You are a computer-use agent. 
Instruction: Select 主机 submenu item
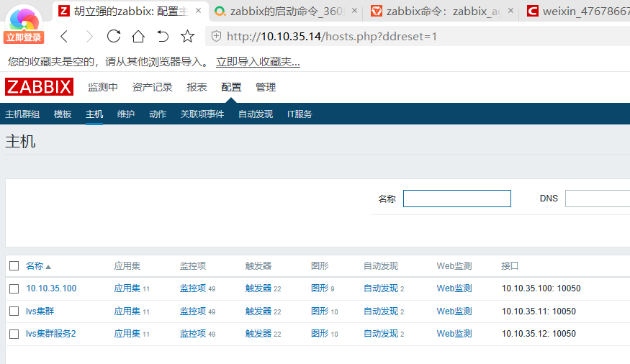coord(94,114)
